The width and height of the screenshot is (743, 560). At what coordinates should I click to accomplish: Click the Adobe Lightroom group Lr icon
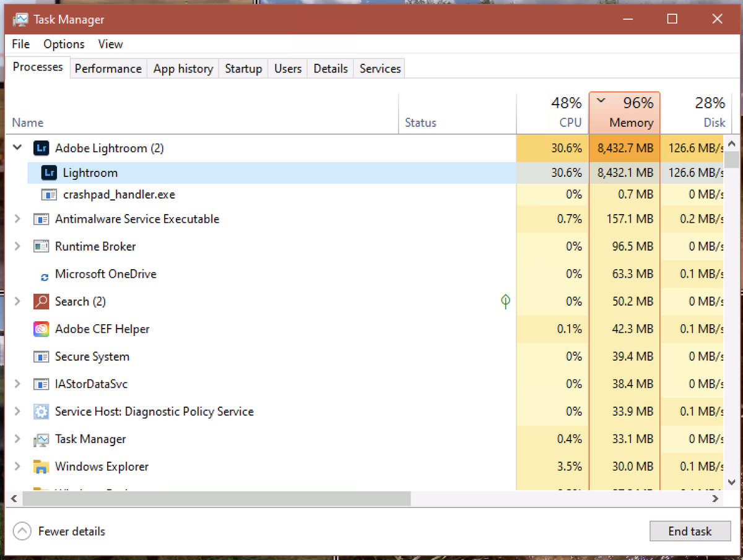(41, 148)
